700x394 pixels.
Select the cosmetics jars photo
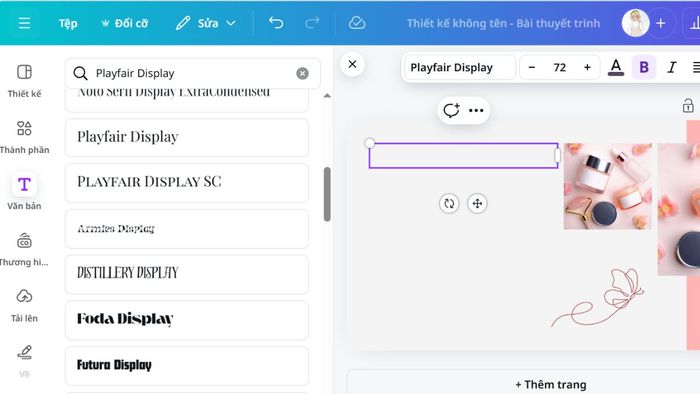[x=608, y=186]
